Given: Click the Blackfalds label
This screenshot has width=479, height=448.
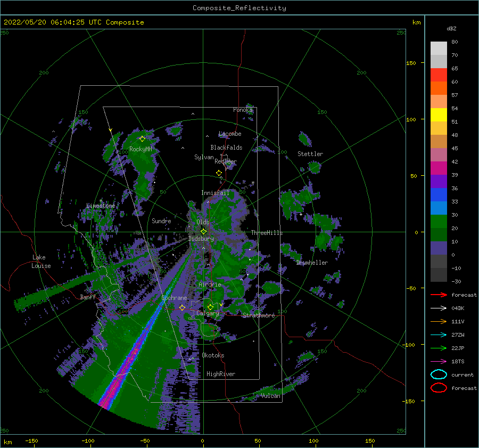Looking at the screenshot, I should coord(226,148).
